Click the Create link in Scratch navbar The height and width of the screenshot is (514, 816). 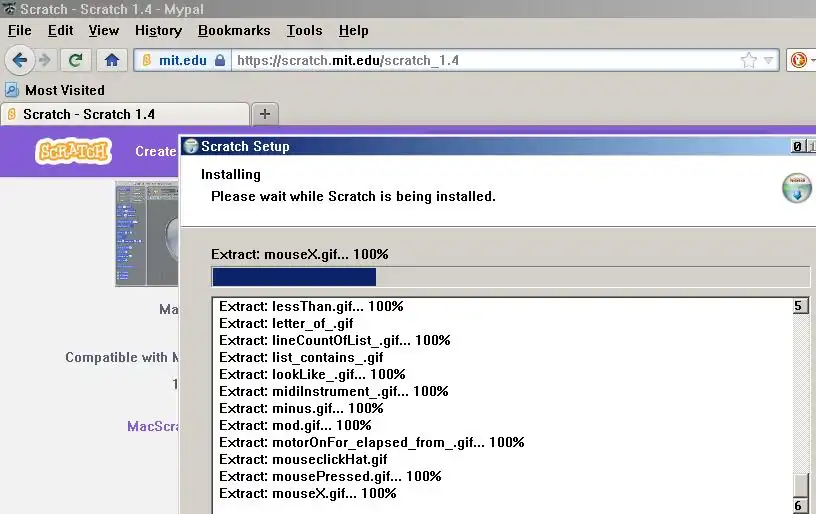point(156,151)
